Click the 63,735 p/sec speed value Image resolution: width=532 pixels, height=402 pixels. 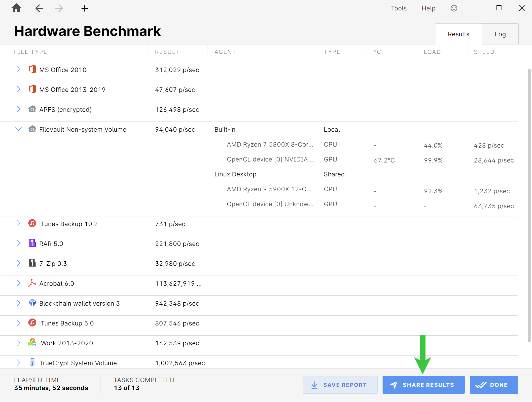pos(494,206)
